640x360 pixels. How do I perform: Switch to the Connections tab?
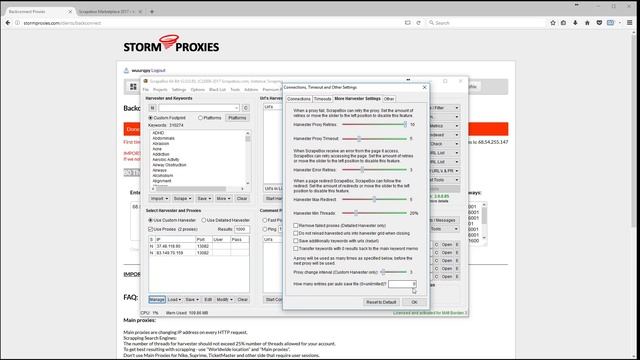pos(299,99)
